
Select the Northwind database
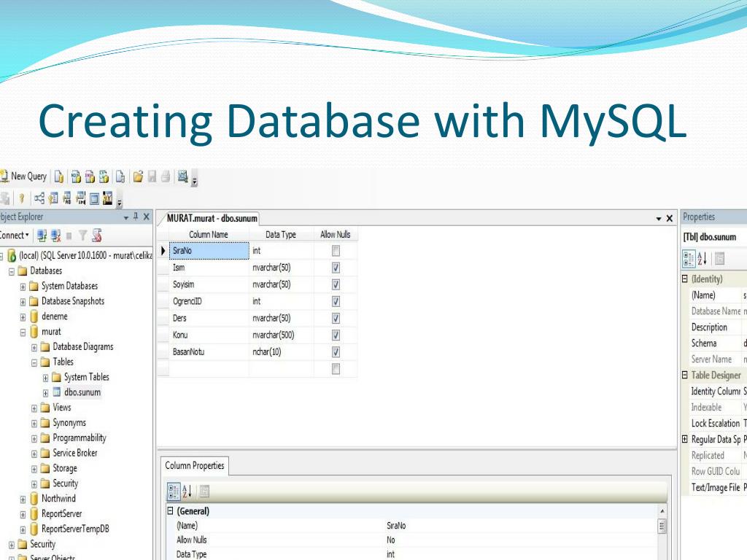pos(58,499)
